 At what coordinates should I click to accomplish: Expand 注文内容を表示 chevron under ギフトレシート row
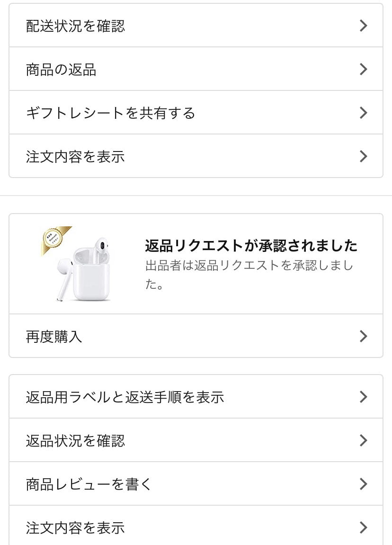click(363, 157)
